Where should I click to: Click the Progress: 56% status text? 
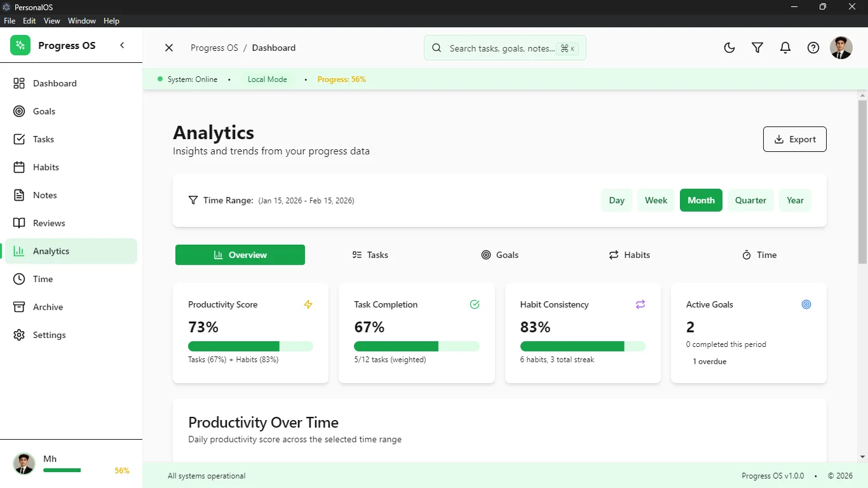tap(341, 79)
